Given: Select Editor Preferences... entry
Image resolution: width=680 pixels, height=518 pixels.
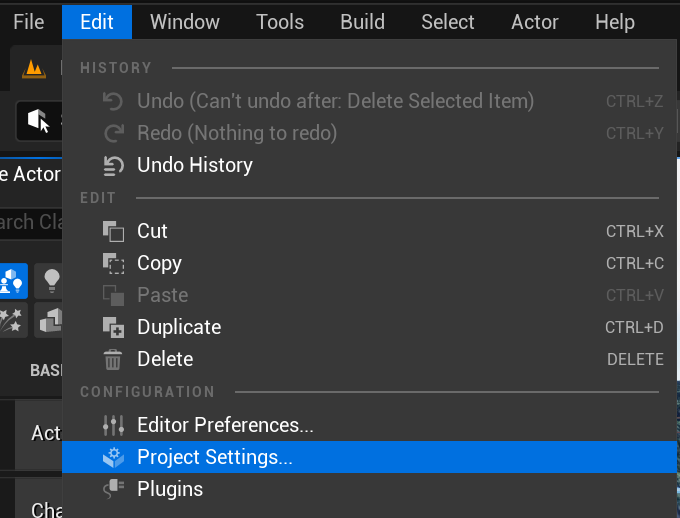Looking at the screenshot, I should [225, 425].
